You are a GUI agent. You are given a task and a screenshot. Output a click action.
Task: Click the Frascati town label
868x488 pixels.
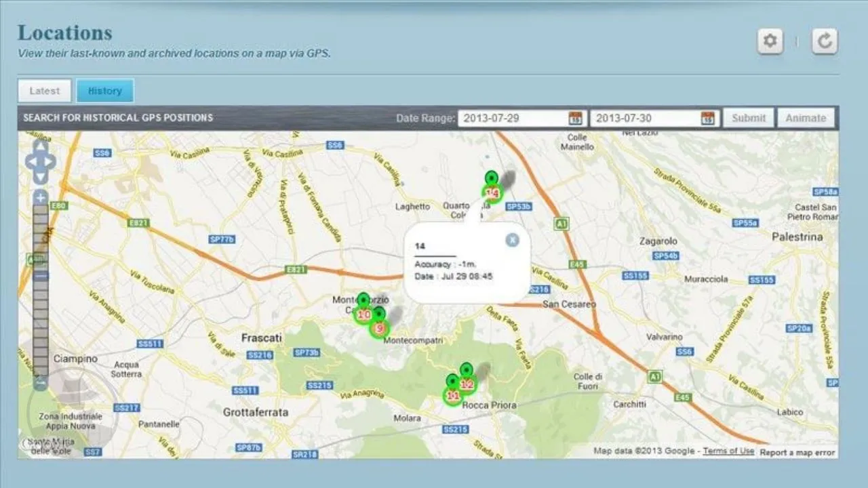click(262, 338)
